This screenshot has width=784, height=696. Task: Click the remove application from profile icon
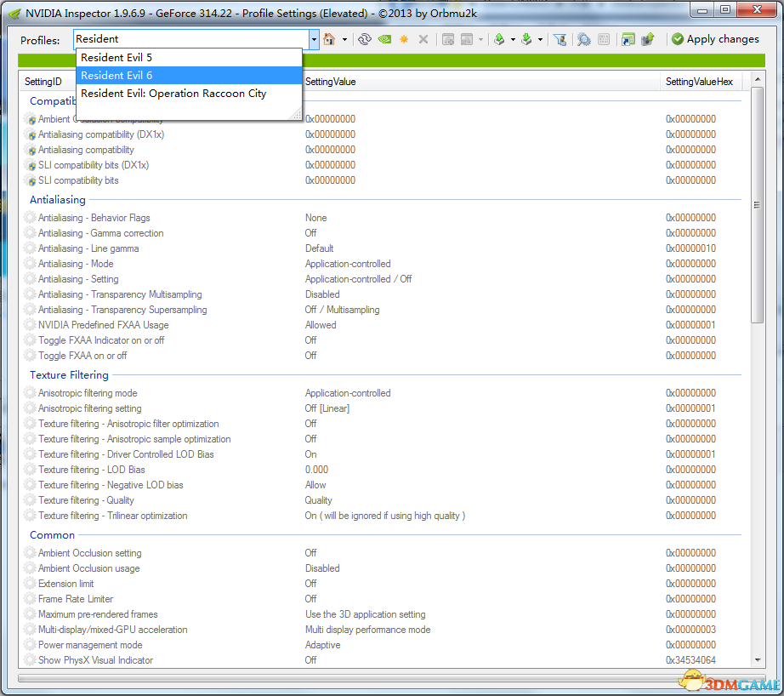point(467,39)
